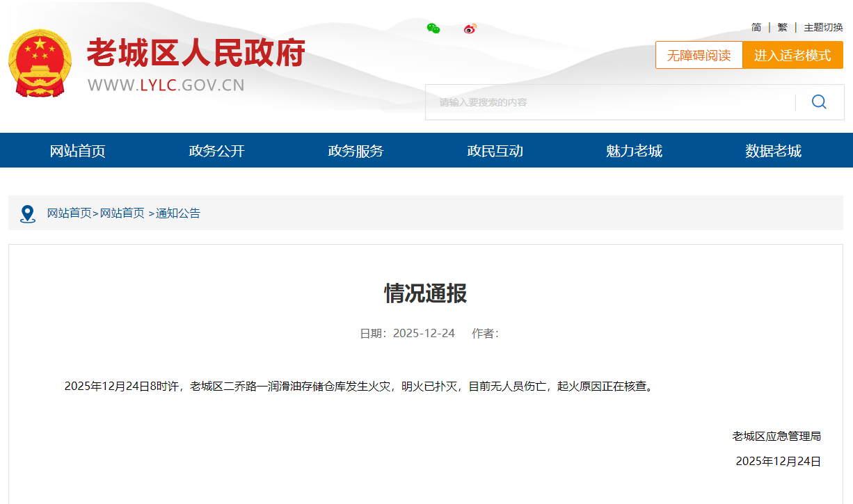The width and height of the screenshot is (853, 504).
Task: Click the 通知公告 breadcrumb link
Action: point(178,213)
